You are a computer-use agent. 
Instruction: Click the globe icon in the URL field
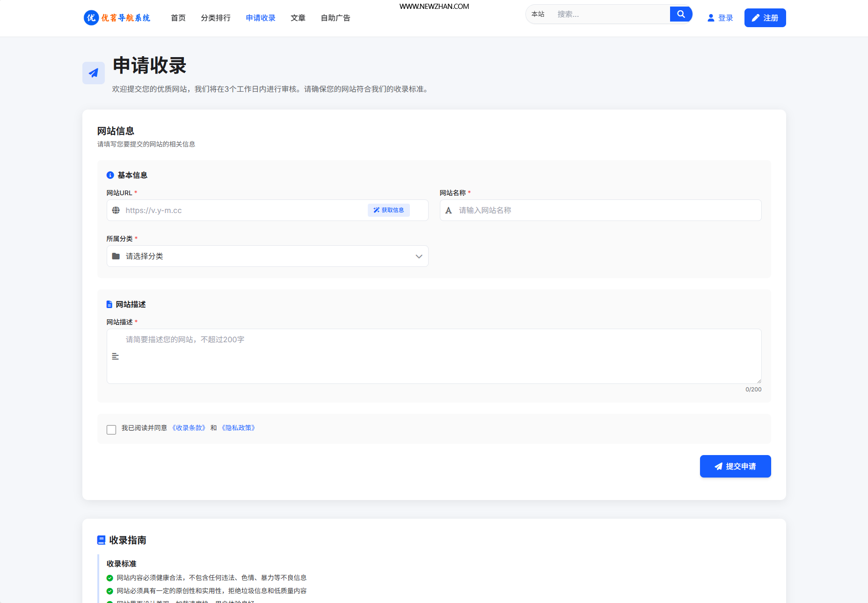point(116,210)
